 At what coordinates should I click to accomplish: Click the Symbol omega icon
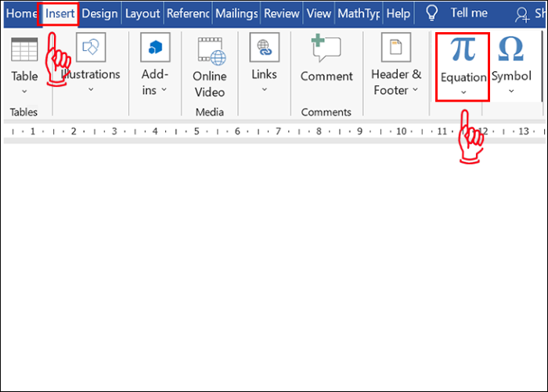[511, 49]
